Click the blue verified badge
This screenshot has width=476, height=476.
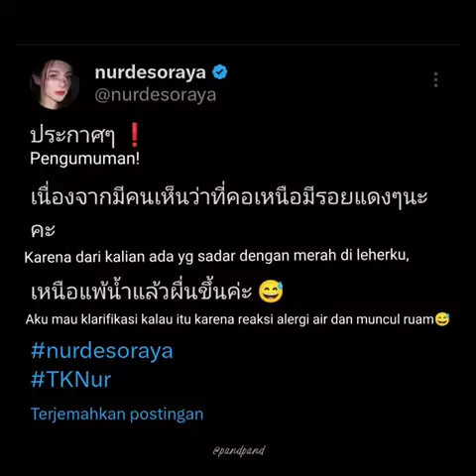point(219,72)
